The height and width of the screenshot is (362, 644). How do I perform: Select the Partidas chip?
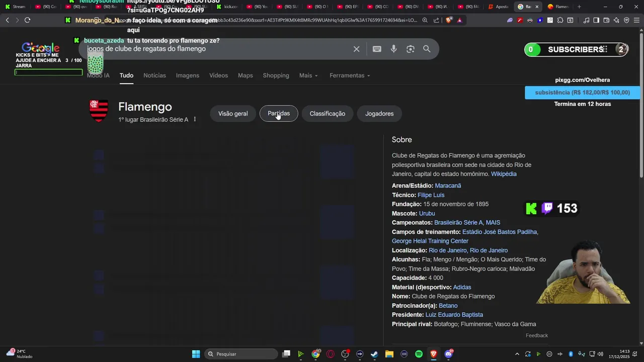(x=279, y=114)
